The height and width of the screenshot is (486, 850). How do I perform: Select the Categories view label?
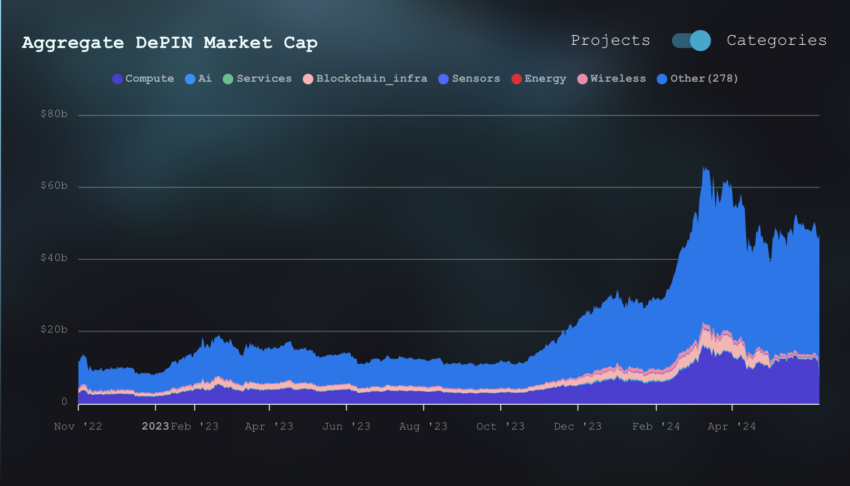[x=777, y=41]
